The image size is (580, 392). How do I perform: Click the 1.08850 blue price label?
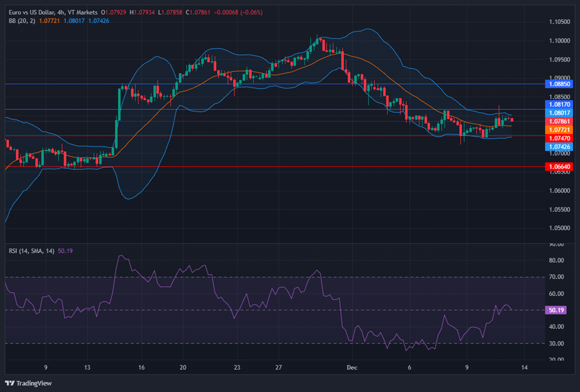tap(559, 84)
